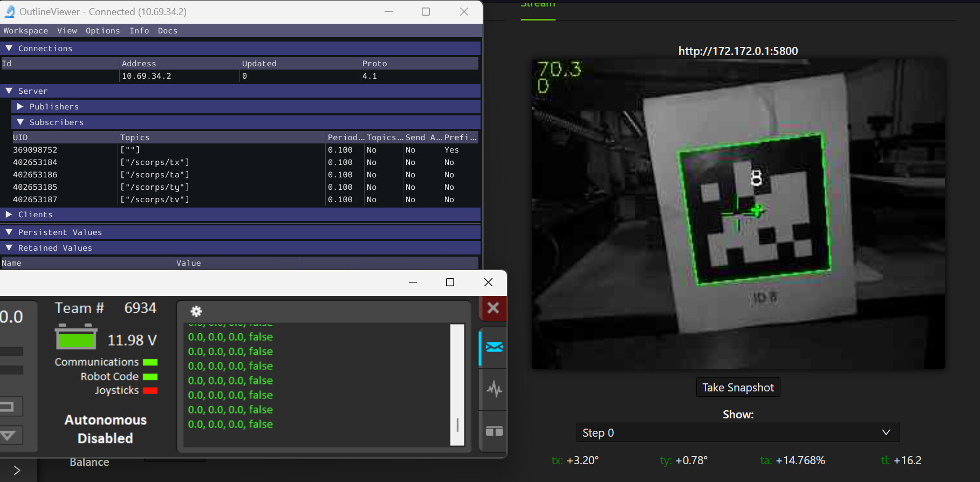The width and height of the screenshot is (980, 482).
Task: Click the Topics column header
Action: (x=135, y=137)
